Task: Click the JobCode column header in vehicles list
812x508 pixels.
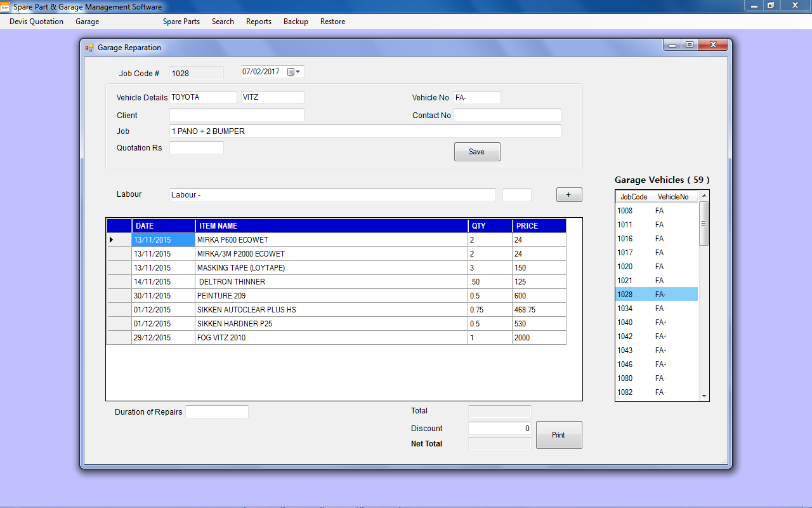Action: [634, 197]
